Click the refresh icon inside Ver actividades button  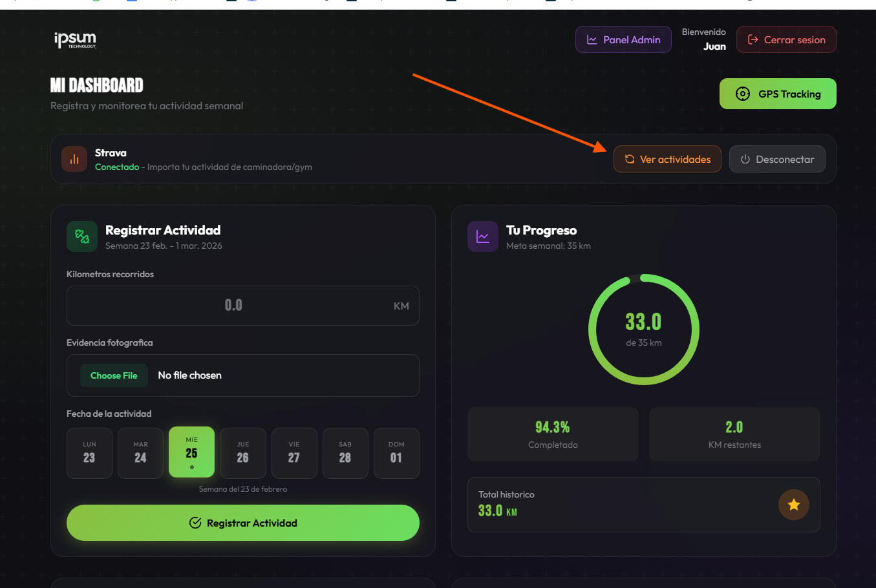[630, 158]
